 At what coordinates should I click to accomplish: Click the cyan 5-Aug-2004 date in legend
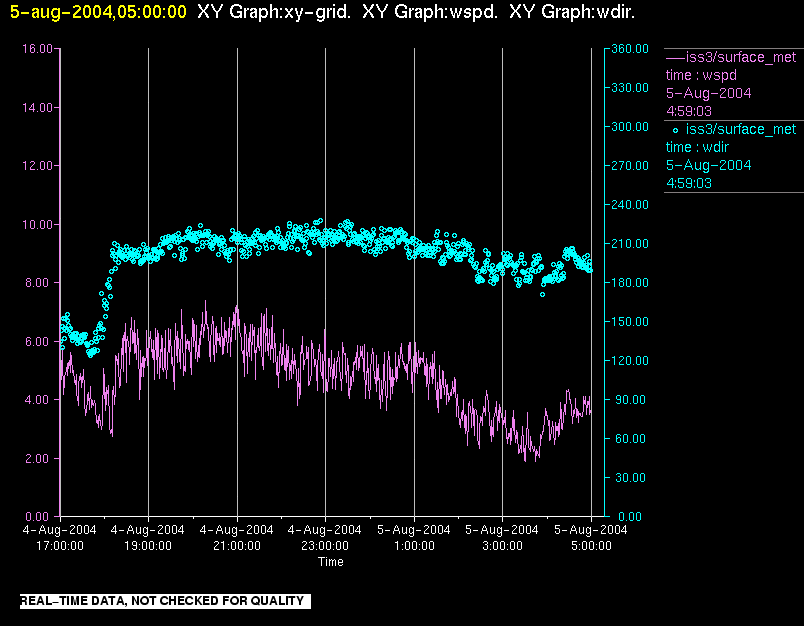point(709,166)
